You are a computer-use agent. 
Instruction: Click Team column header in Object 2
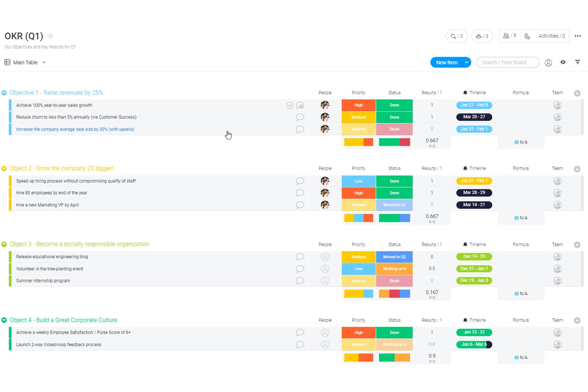(x=557, y=168)
